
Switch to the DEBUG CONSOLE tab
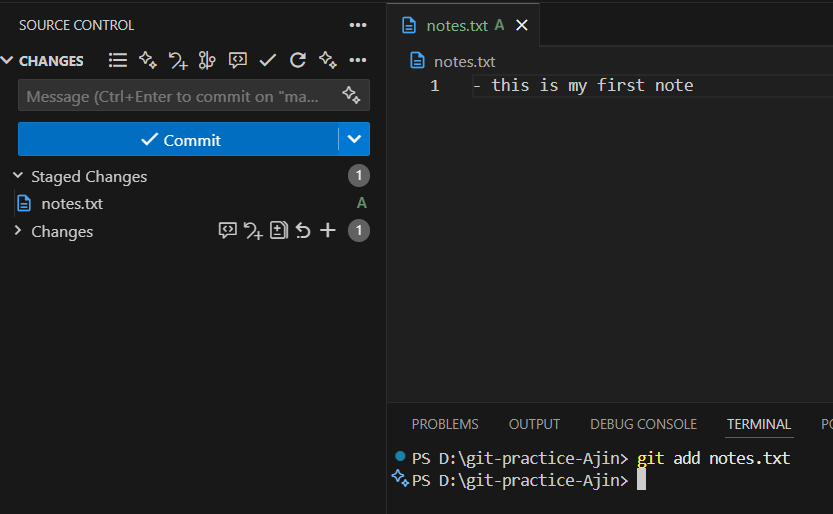point(643,424)
